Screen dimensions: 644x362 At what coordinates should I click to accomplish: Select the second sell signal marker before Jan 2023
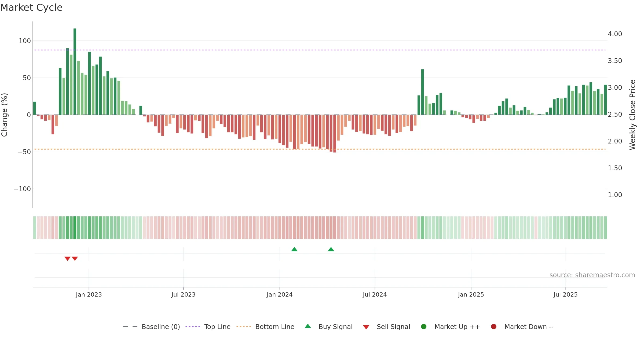tap(75, 258)
